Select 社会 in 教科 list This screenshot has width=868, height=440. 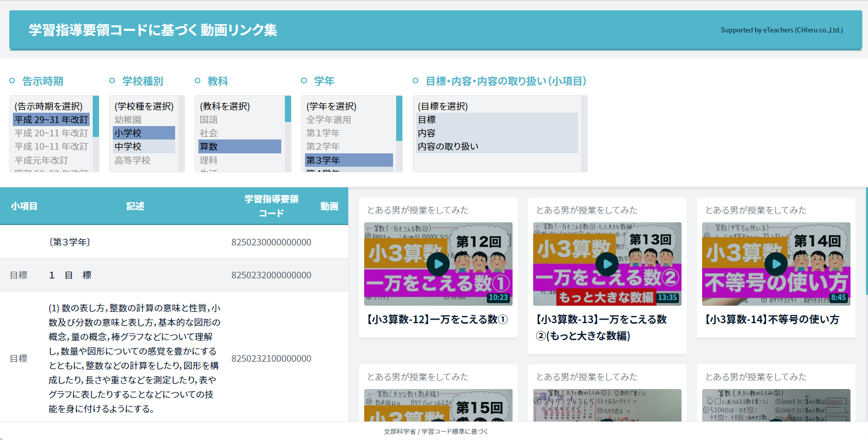click(x=240, y=133)
